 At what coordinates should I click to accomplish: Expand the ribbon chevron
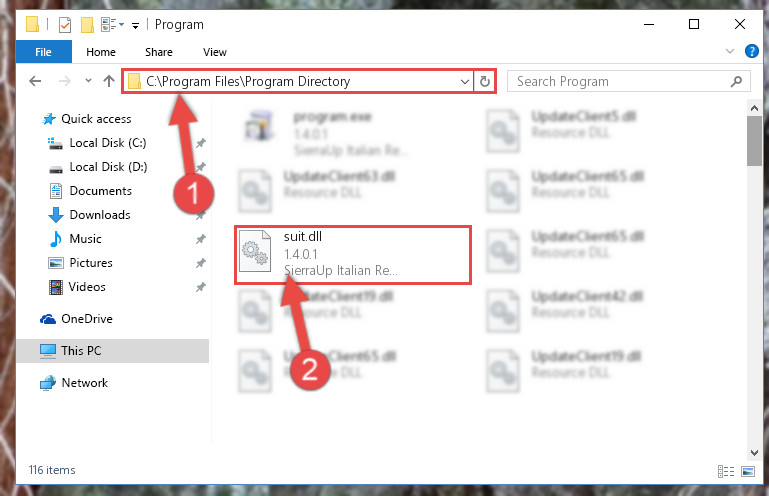click(730, 51)
